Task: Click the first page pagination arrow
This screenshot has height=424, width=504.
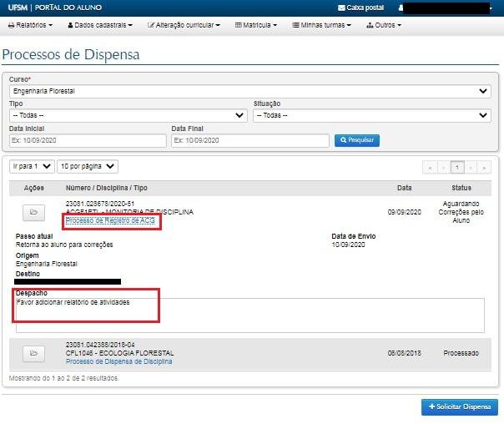Action: click(430, 167)
